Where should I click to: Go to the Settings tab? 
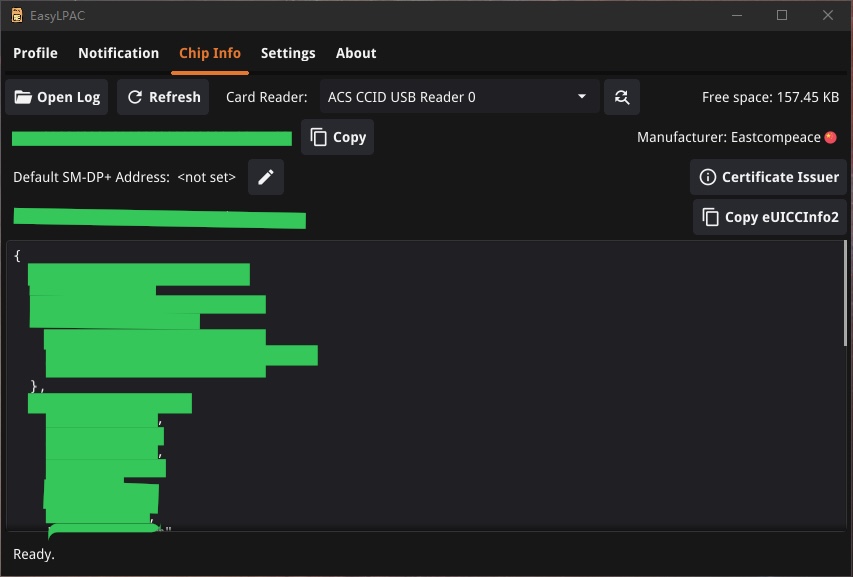pyautogui.click(x=288, y=53)
